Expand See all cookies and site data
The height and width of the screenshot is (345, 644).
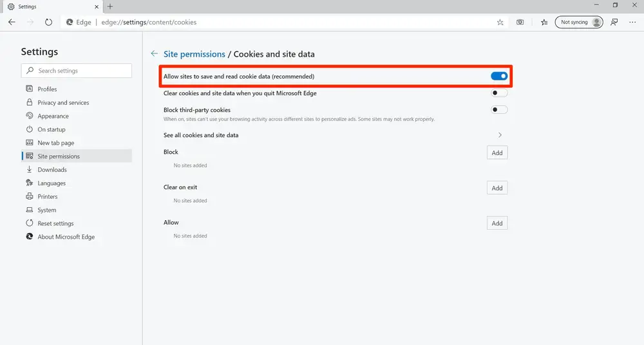[500, 135]
